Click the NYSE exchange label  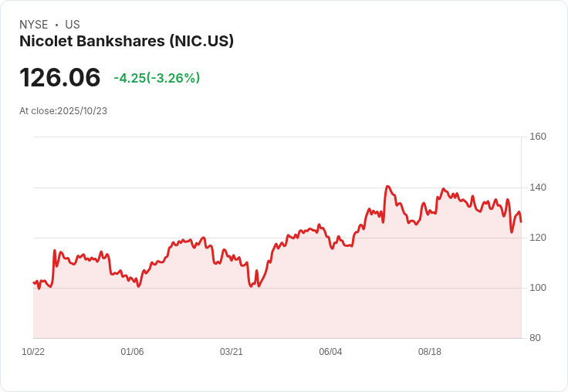34,25
